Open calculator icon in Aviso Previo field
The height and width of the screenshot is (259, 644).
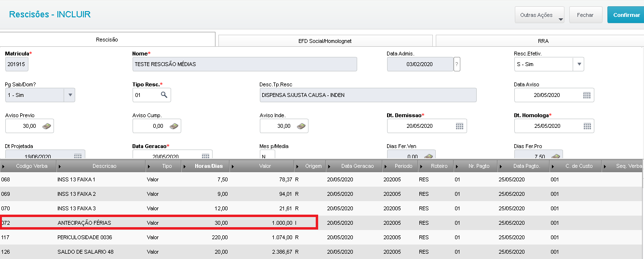coord(47,126)
